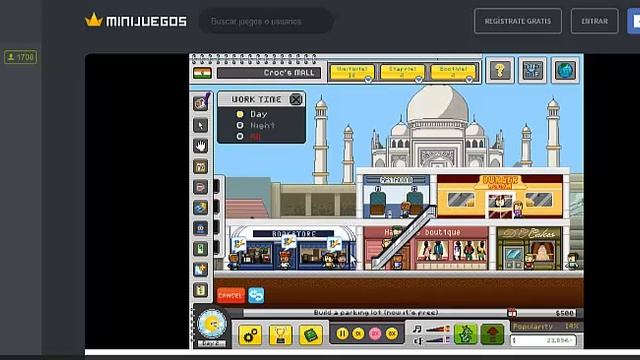Click the Build a parking lot mission bar
The image size is (640, 360).
pyautogui.click(x=376, y=313)
